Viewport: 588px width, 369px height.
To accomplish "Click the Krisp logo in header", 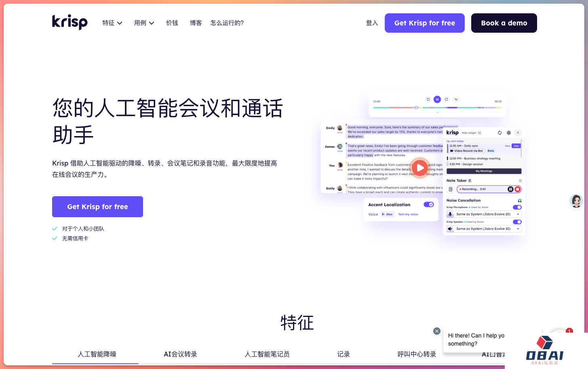I will point(70,23).
